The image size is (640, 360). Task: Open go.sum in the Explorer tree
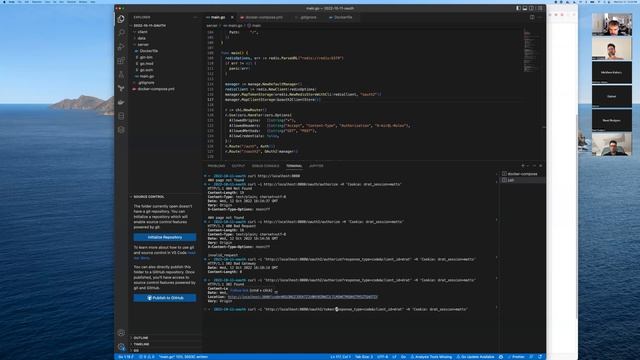pyautogui.click(x=165, y=70)
